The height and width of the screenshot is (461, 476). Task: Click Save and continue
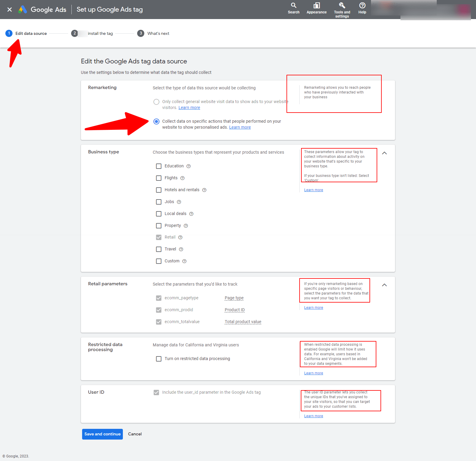(102, 434)
